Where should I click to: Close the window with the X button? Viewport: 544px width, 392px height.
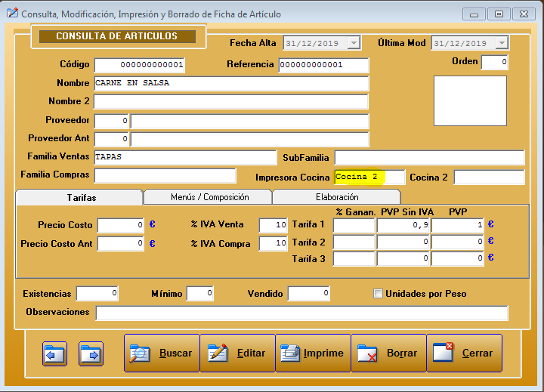tap(524, 14)
